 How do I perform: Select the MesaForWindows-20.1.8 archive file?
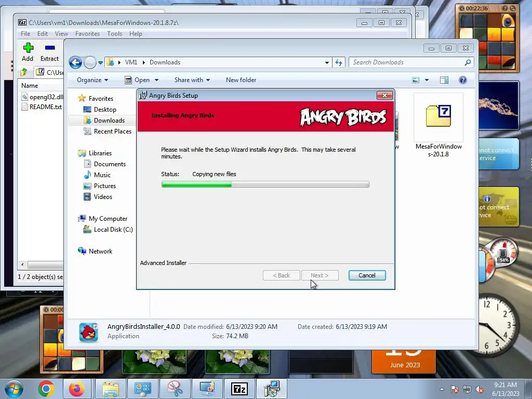(438, 126)
